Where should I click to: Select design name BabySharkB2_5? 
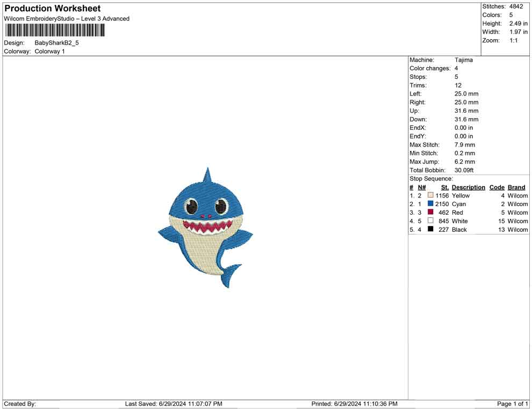pyautogui.click(x=56, y=43)
